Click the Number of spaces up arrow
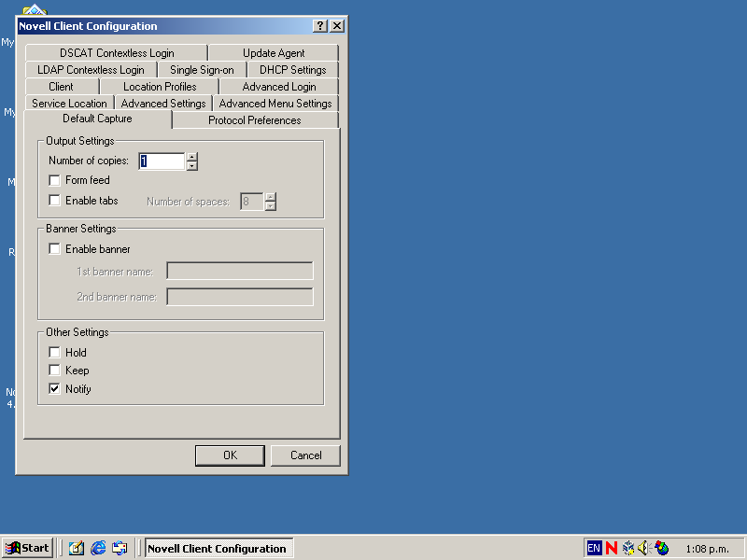The height and width of the screenshot is (560, 747). [x=271, y=197]
